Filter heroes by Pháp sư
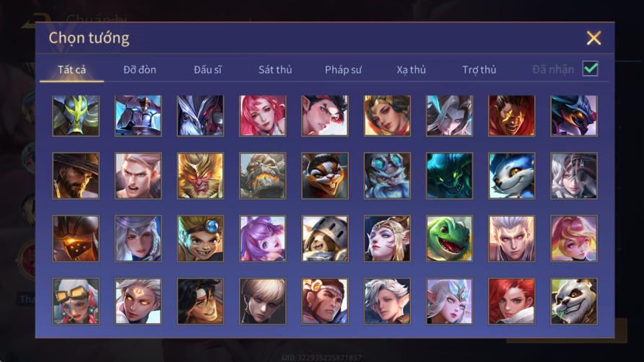This screenshot has width=644, height=362. click(343, 69)
